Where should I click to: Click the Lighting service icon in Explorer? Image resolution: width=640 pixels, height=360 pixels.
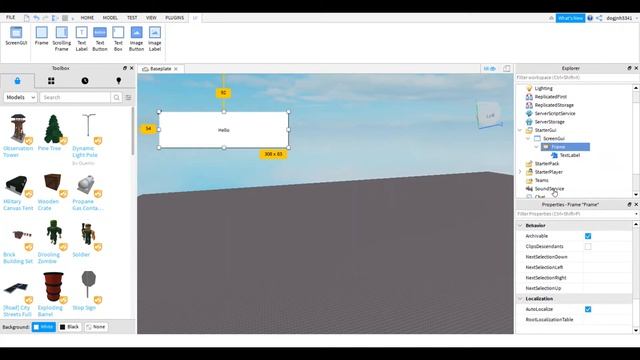point(529,88)
